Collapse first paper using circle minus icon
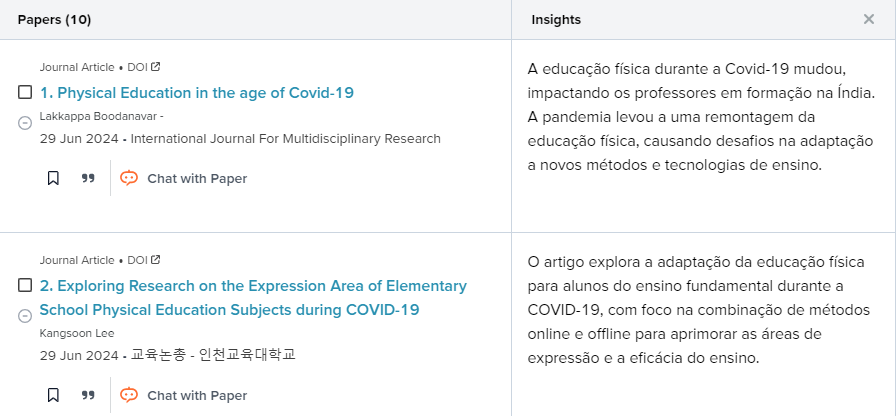Screen dimensions: 896x416 [25, 122]
